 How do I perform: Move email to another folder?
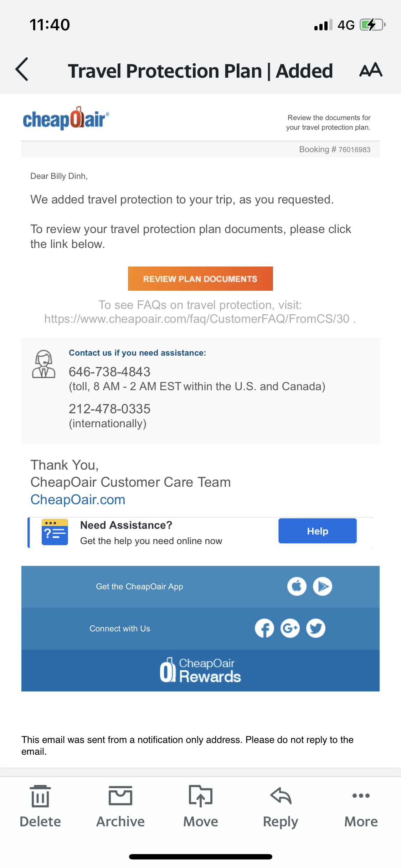(201, 806)
